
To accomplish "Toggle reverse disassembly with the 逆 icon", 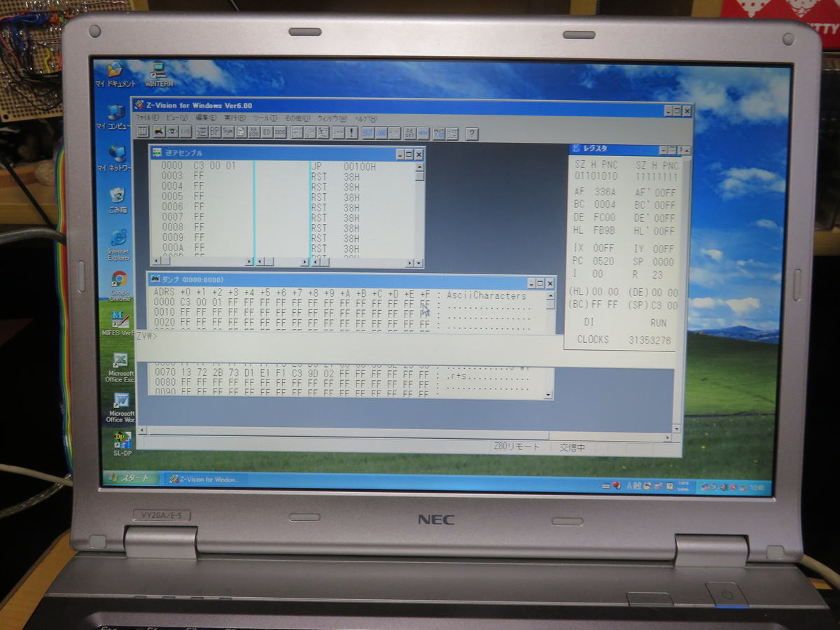I will 202,133.
